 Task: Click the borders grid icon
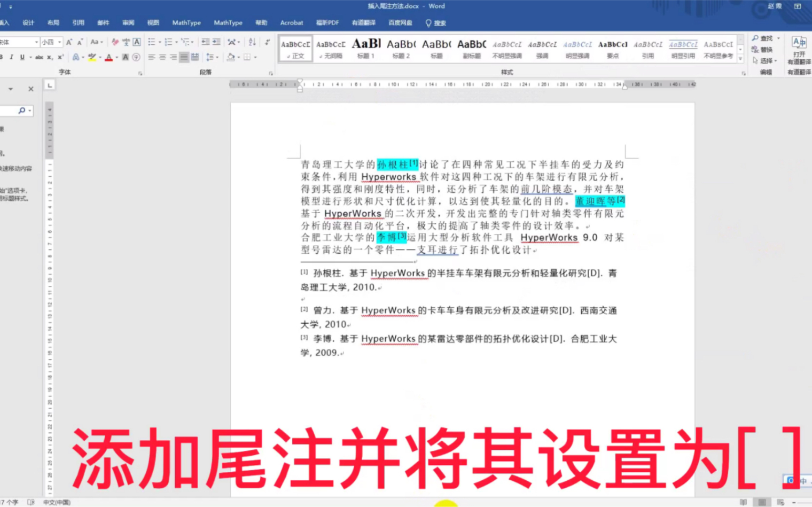coord(247,57)
